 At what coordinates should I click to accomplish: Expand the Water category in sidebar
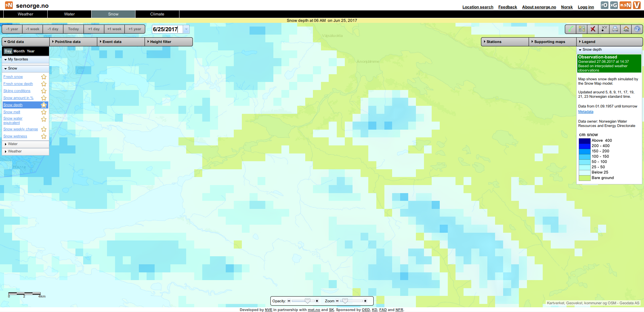tap(13, 144)
